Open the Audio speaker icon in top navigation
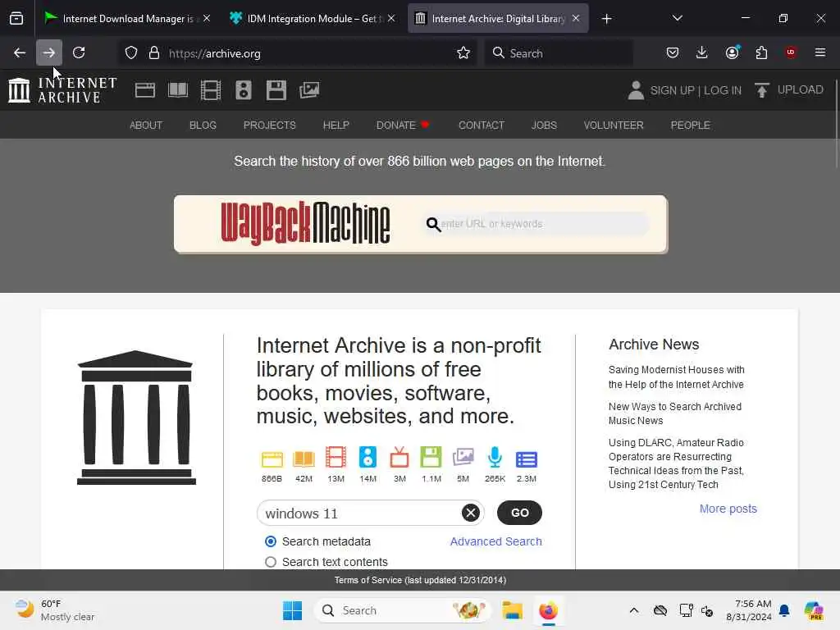This screenshot has width=840, height=630. point(243,90)
